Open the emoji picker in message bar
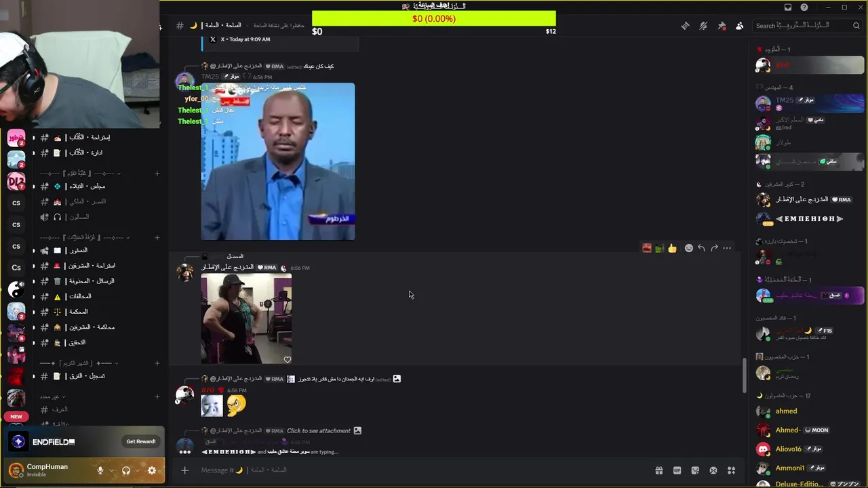This screenshot has width=868, height=488. (713, 470)
